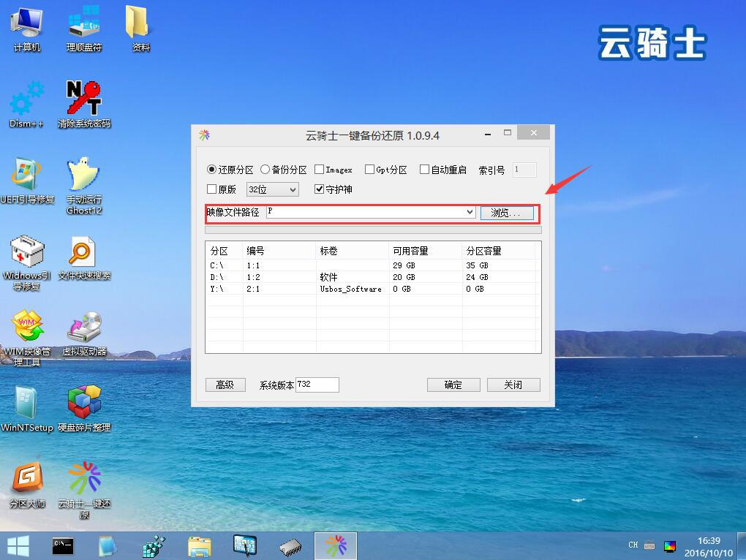Launch 文件快速搜索 from the desktop
The image size is (746, 560).
coord(83,252)
